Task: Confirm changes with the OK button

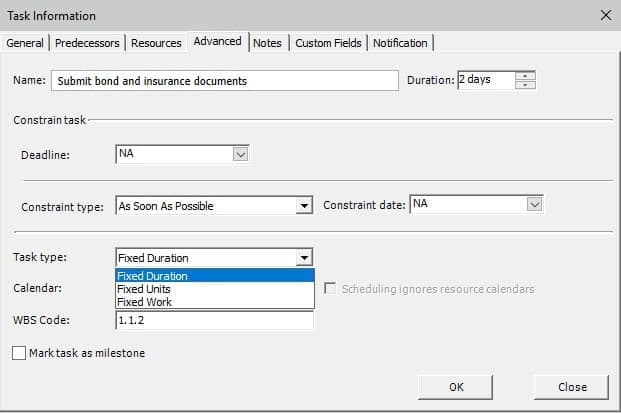Action: click(455, 387)
